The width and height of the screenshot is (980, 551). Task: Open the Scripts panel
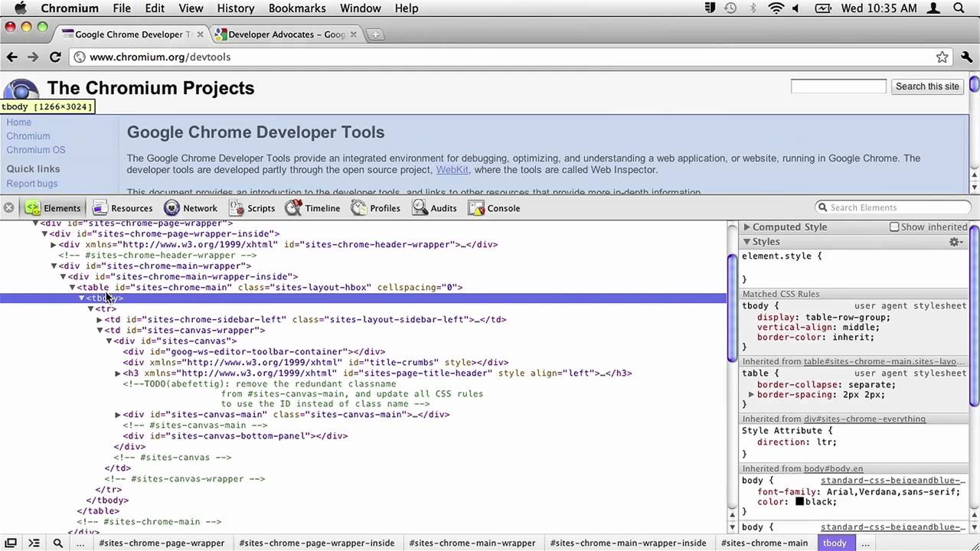[251, 208]
